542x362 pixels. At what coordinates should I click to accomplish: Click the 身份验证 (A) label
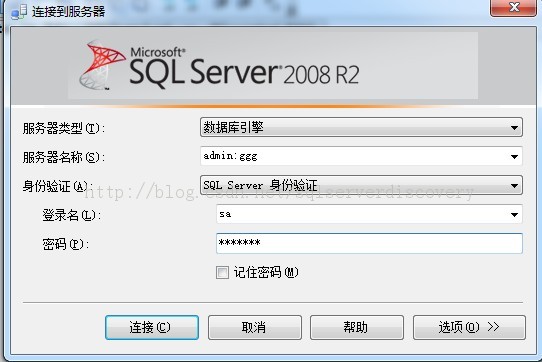tap(57, 187)
